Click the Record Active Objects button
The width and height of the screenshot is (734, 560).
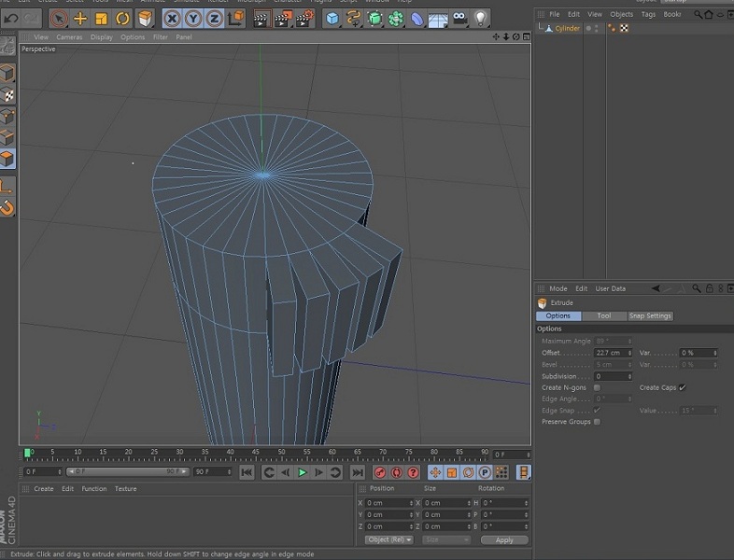pos(380,472)
